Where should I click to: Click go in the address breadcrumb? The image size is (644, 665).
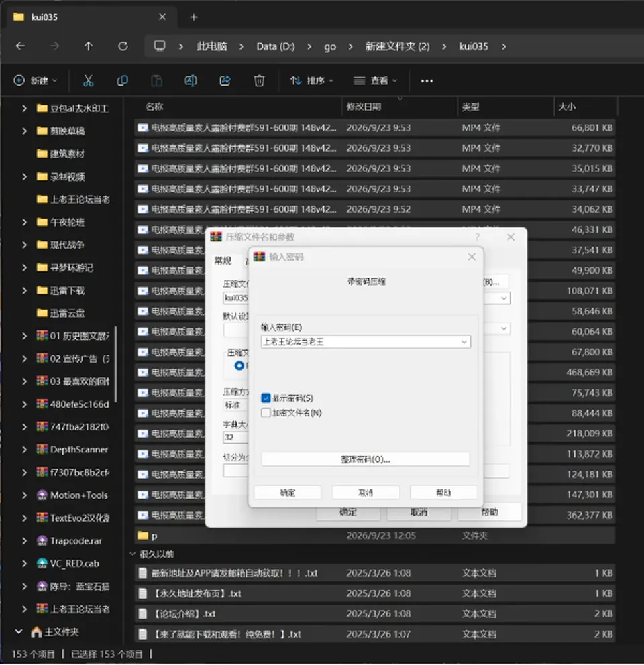tap(330, 46)
